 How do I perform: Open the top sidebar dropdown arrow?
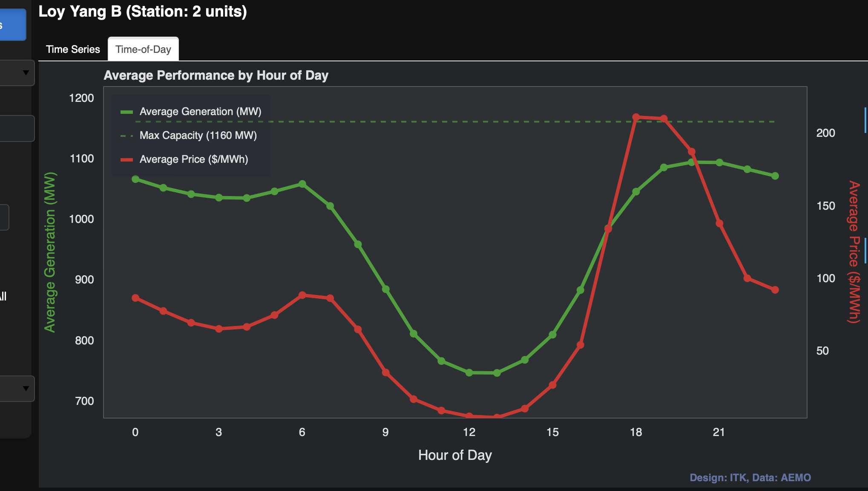coord(26,73)
